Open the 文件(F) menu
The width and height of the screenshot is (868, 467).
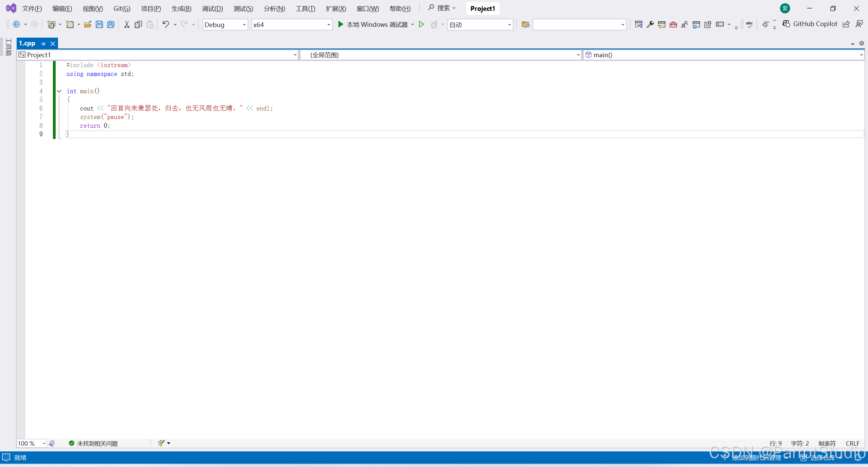[x=32, y=8]
